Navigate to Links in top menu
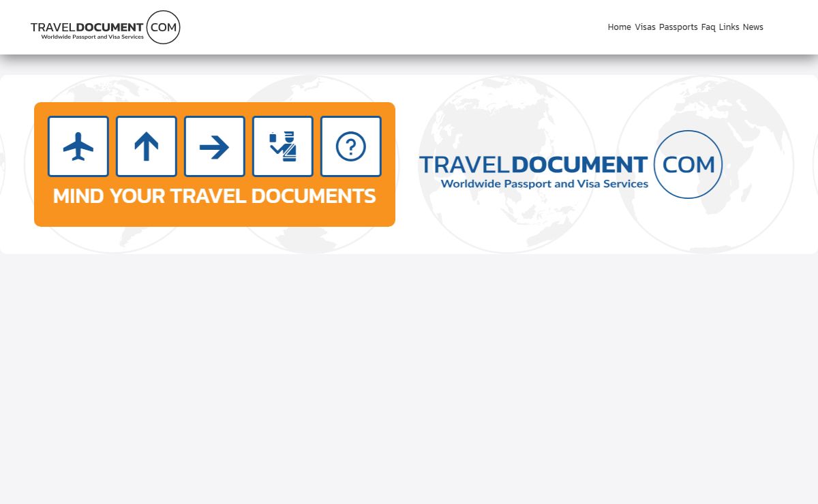Viewport: 818px width, 504px height. pos(729,27)
